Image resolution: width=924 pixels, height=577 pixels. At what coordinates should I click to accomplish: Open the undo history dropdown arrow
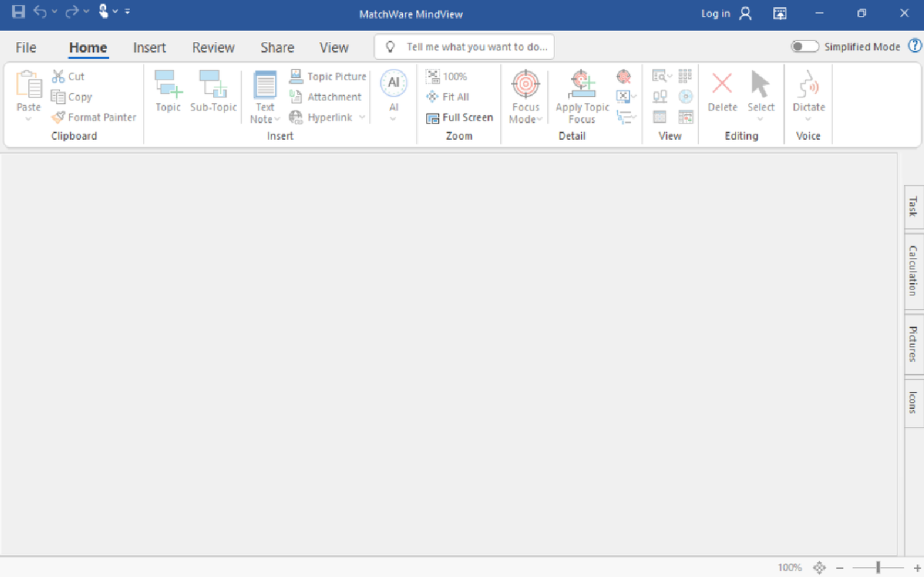(x=55, y=12)
